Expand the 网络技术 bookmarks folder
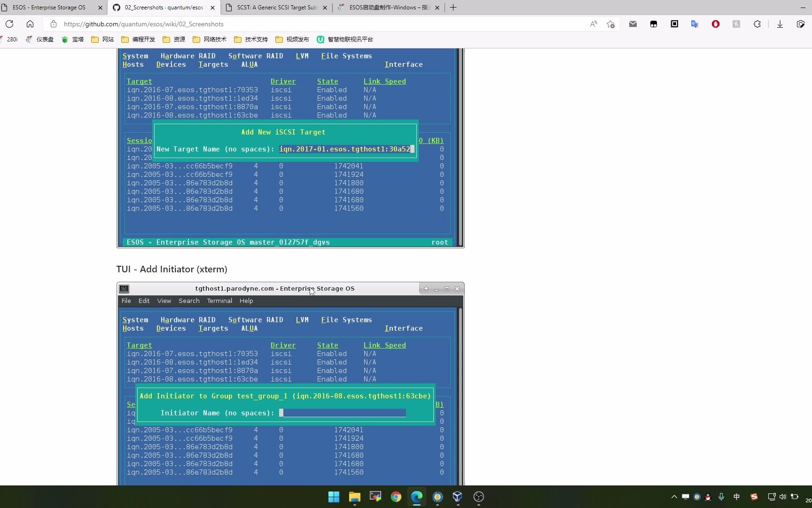 click(210, 40)
